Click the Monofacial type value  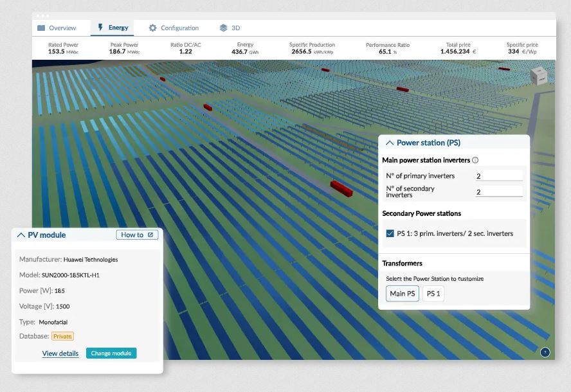pos(53,322)
